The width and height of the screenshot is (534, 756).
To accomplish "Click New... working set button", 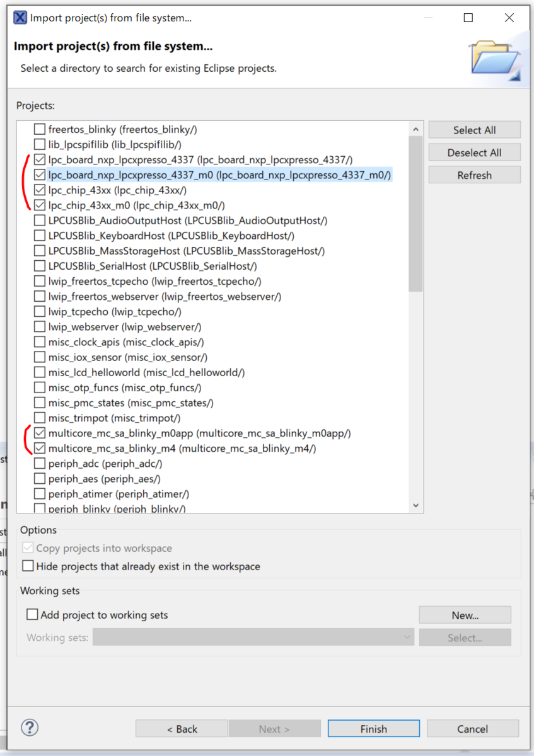I will 465,615.
